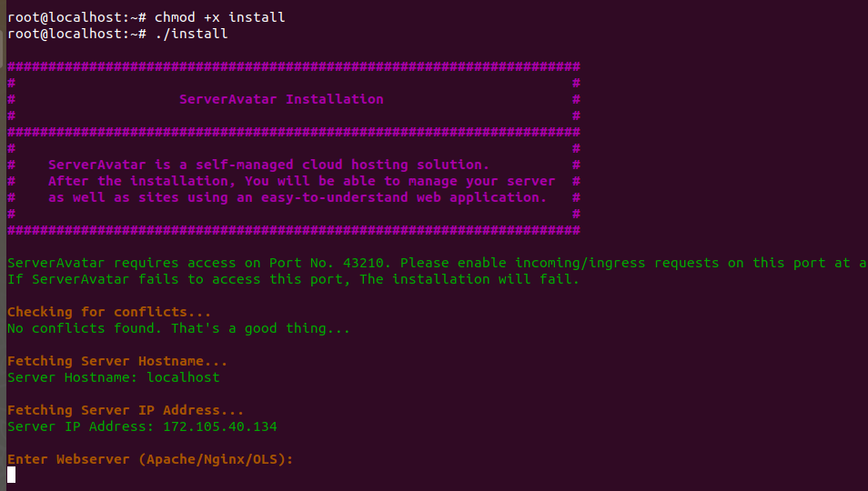Viewport: 868px width, 491px height.
Task: Click the './install' command text
Action: pos(192,34)
